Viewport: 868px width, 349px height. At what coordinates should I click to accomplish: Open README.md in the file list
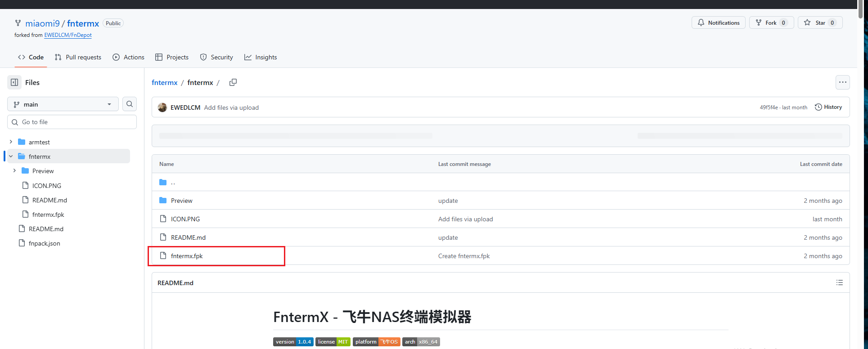(188, 237)
